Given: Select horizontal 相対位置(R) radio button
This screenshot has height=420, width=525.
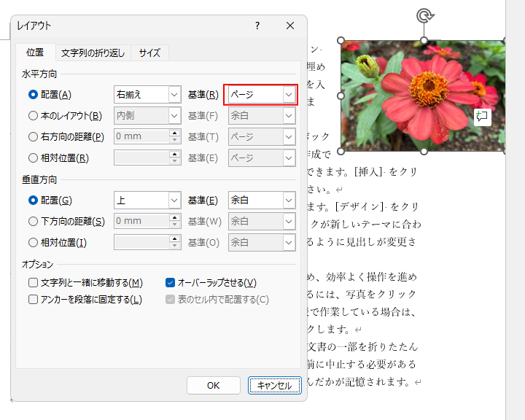Looking at the screenshot, I should click(33, 157).
